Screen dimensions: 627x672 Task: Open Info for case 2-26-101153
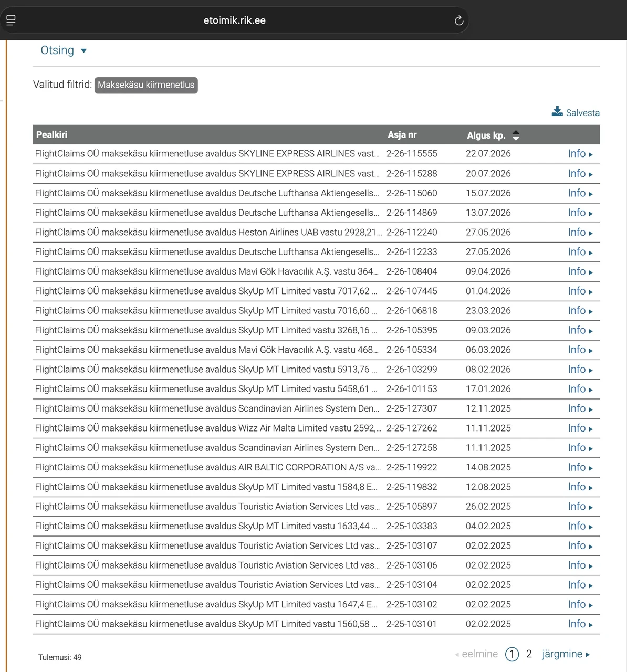coord(580,389)
